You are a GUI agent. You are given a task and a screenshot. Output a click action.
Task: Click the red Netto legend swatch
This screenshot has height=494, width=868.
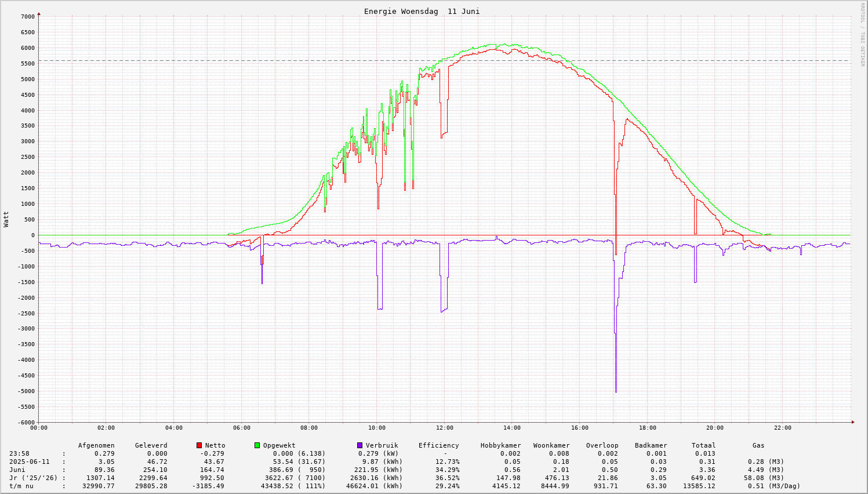[199, 445]
